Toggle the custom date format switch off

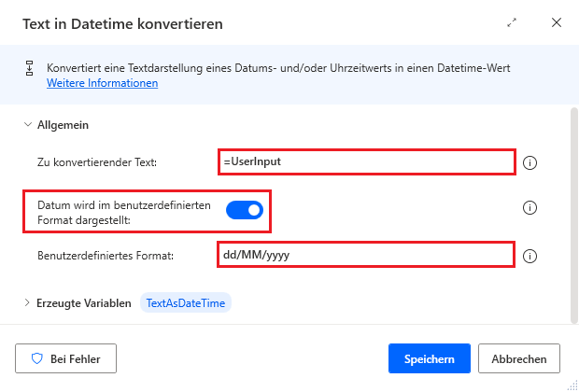pos(245,210)
